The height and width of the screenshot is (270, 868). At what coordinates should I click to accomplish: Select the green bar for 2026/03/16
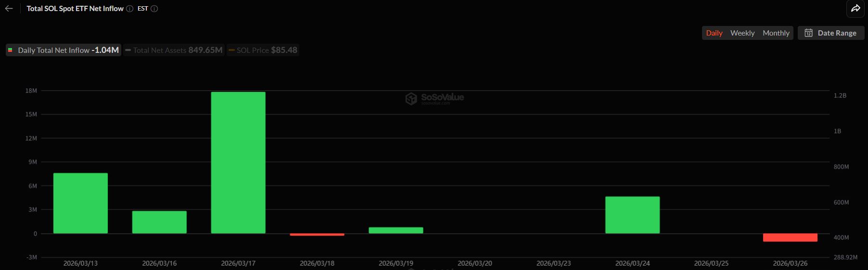(159, 222)
